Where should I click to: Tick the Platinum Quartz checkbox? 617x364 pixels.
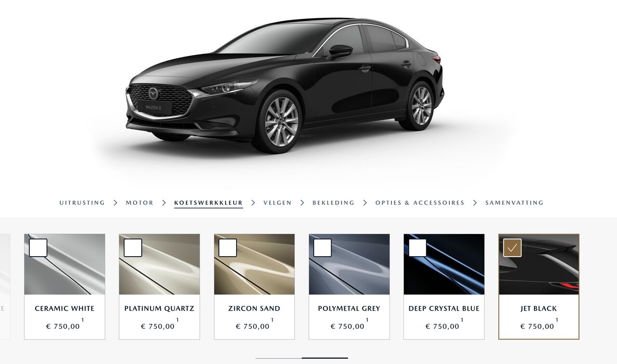pyautogui.click(x=133, y=247)
